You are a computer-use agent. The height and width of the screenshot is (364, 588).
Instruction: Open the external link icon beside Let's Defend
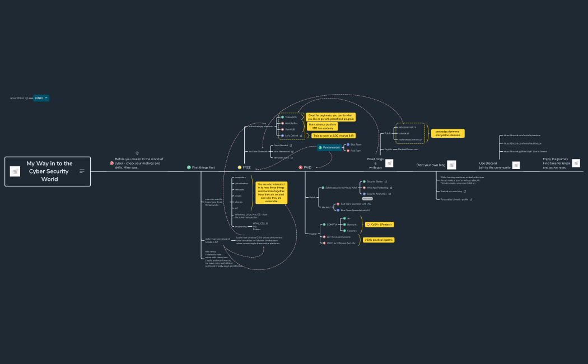300,136
